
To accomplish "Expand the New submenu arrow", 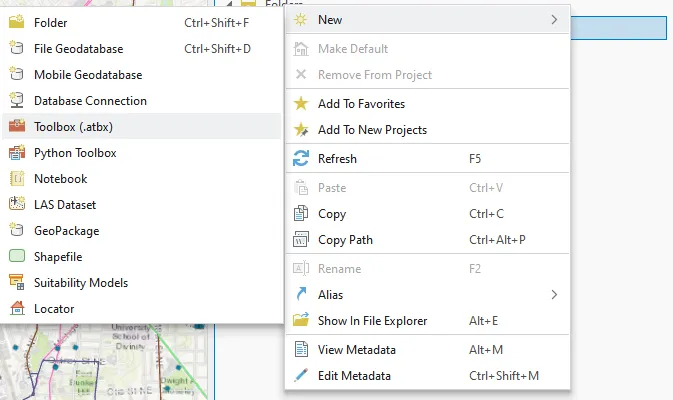I will pos(554,19).
